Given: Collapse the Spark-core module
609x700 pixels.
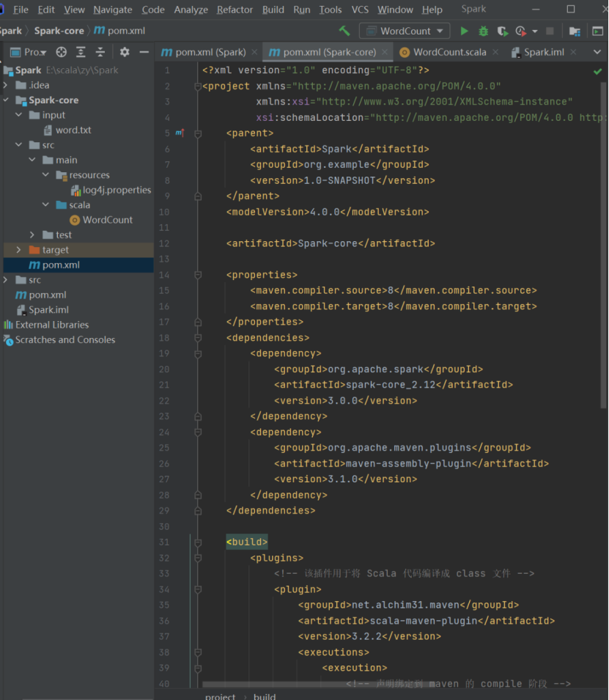Looking at the screenshot, I should pyautogui.click(x=5, y=100).
